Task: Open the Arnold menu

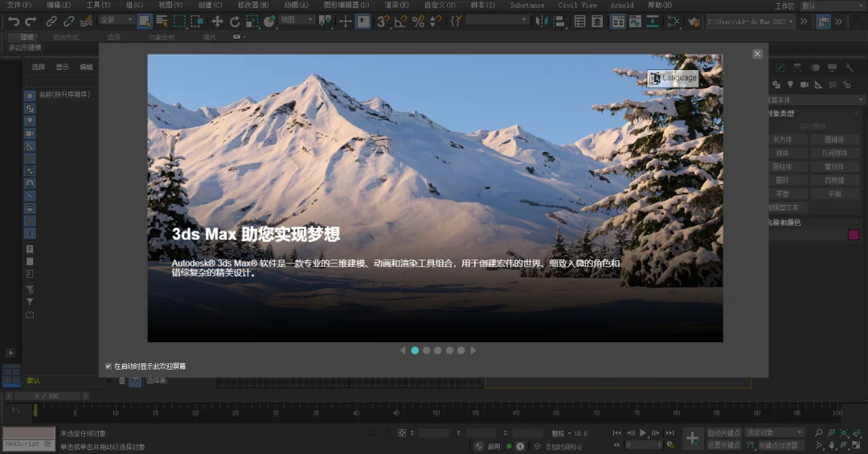Action: (622, 5)
